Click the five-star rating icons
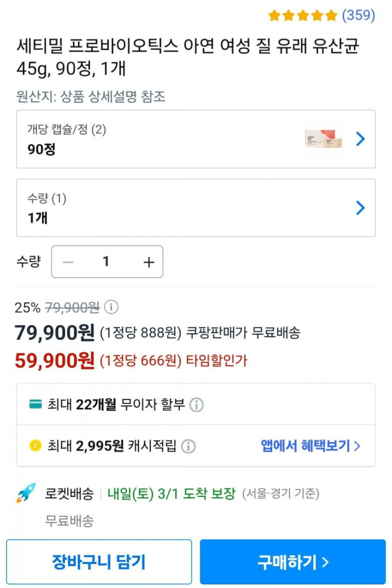 click(302, 15)
